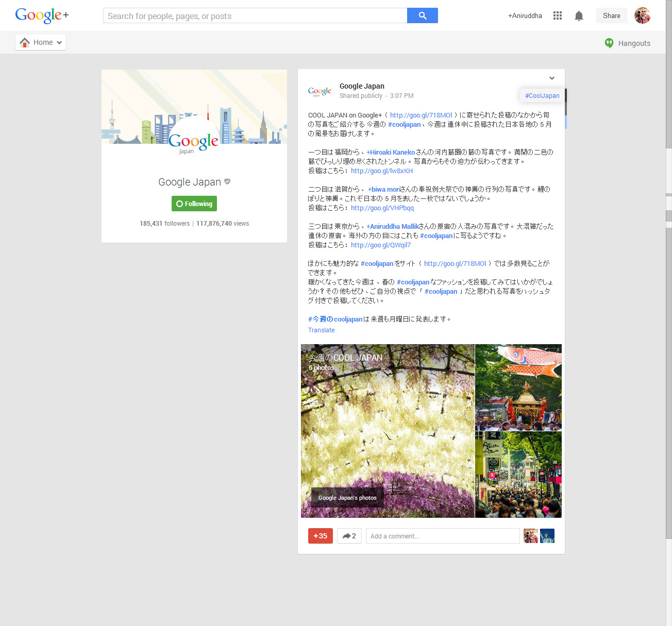Toggle the Following button for Google Japan
Viewport: 672px width, 626px height.
[x=194, y=204]
